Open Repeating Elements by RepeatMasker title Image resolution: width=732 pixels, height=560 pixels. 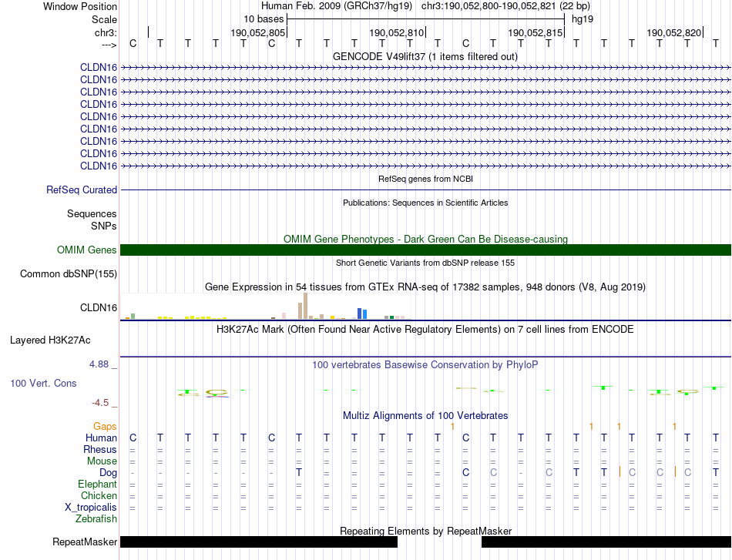tap(426, 531)
